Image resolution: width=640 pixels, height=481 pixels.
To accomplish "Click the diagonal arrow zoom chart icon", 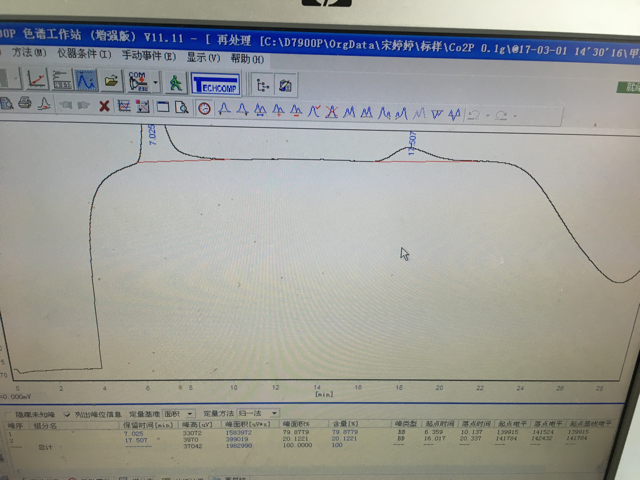I will pyautogui.click(x=142, y=107).
